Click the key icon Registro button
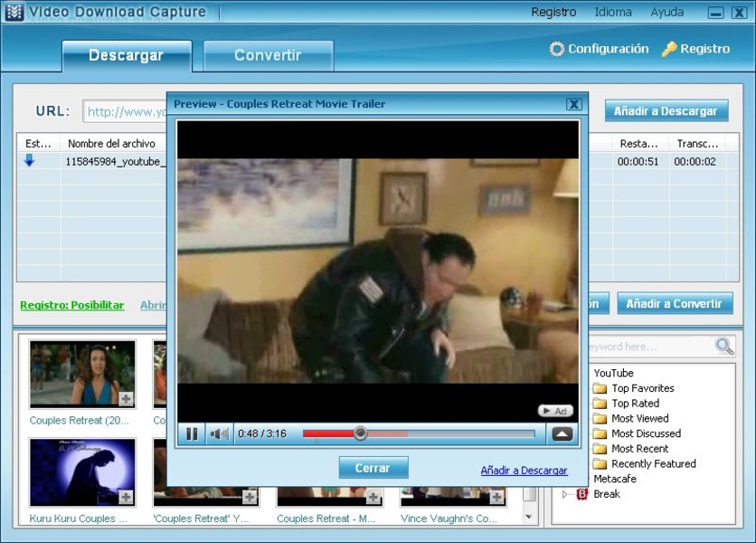 pyautogui.click(x=695, y=49)
